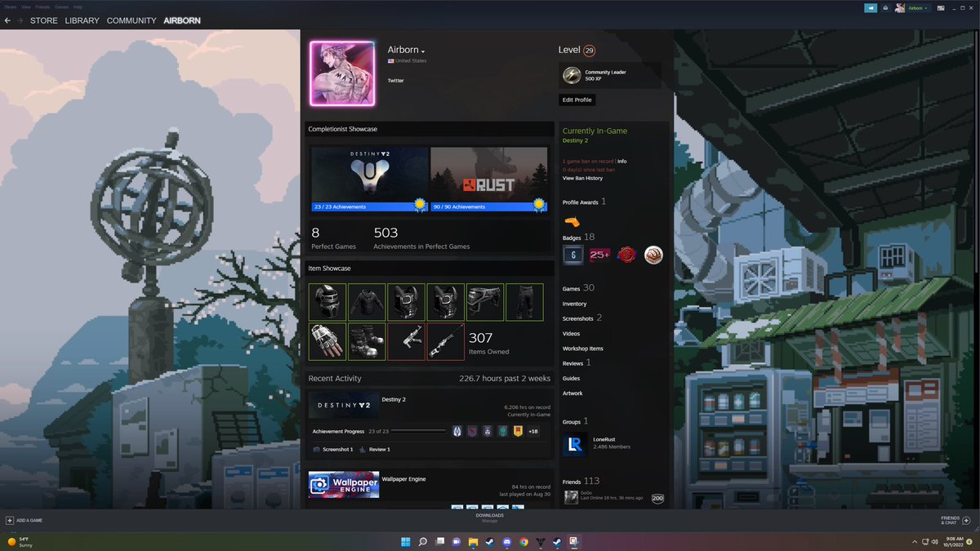Click View Ban History
The image size is (980, 551).
[x=582, y=178]
